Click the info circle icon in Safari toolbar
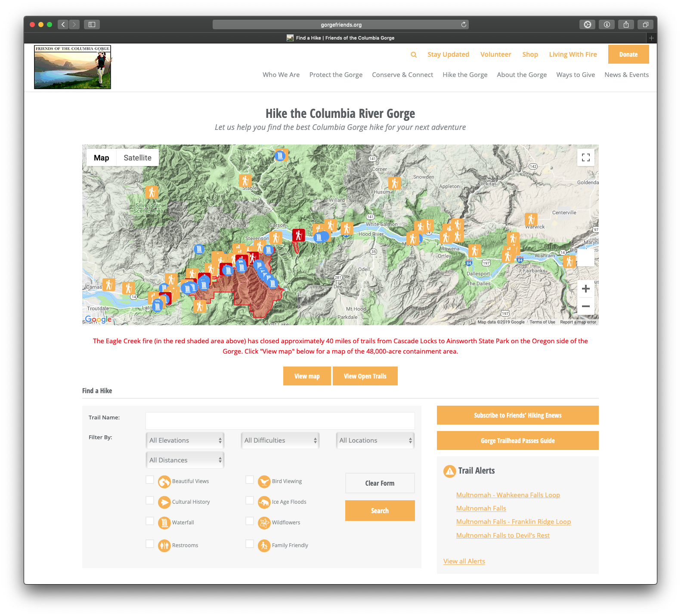This screenshot has width=681, height=616. [607, 25]
